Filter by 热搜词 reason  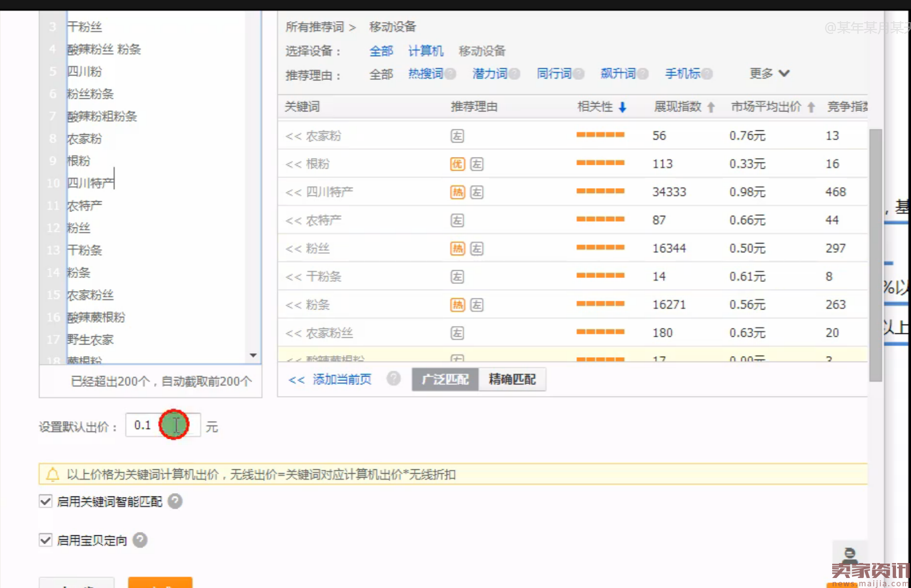[426, 74]
